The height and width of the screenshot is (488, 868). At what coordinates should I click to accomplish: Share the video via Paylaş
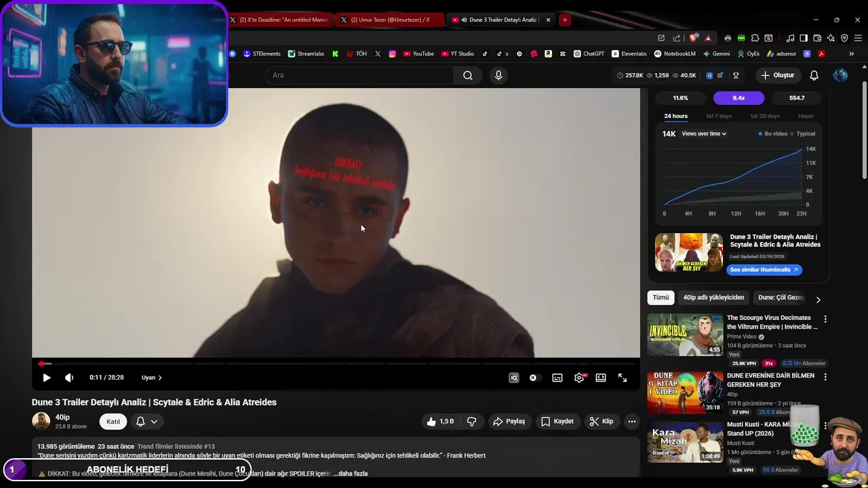[509, 422]
